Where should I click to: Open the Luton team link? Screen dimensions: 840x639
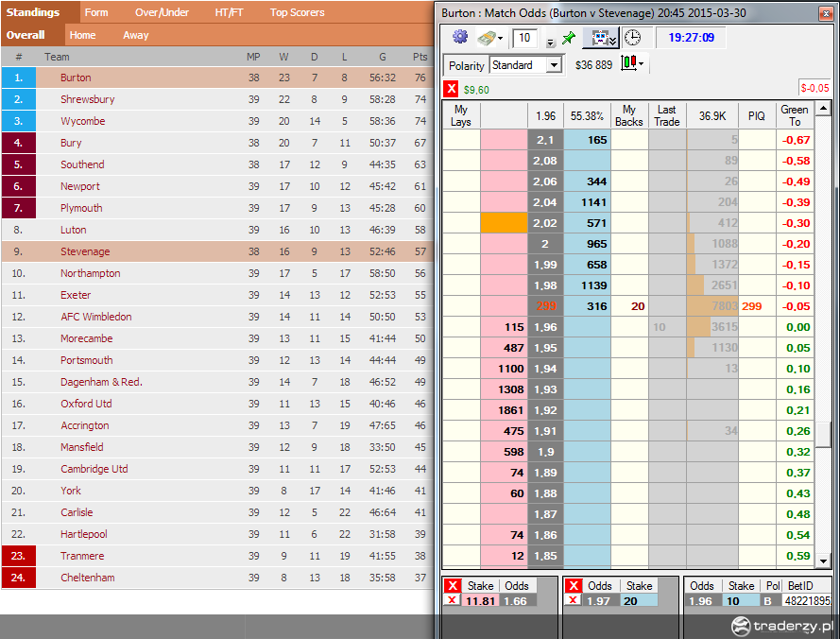click(73, 230)
